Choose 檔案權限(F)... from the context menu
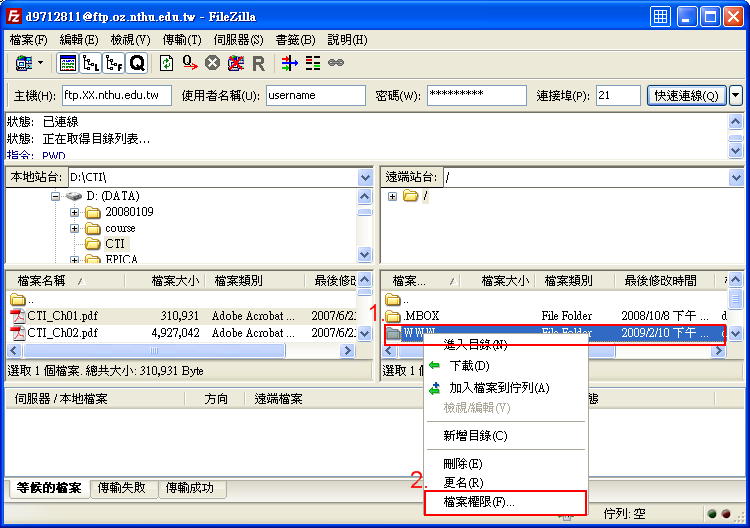This screenshot has height=528, width=750. click(479, 502)
